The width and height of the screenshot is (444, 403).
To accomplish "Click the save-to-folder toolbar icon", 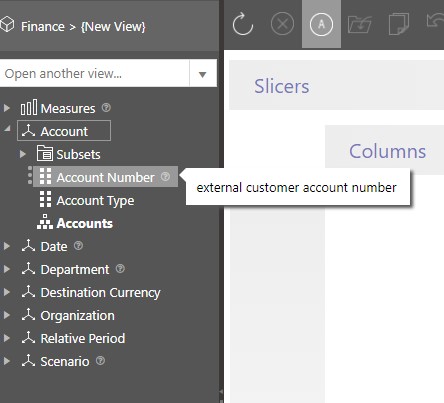I will point(360,24).
